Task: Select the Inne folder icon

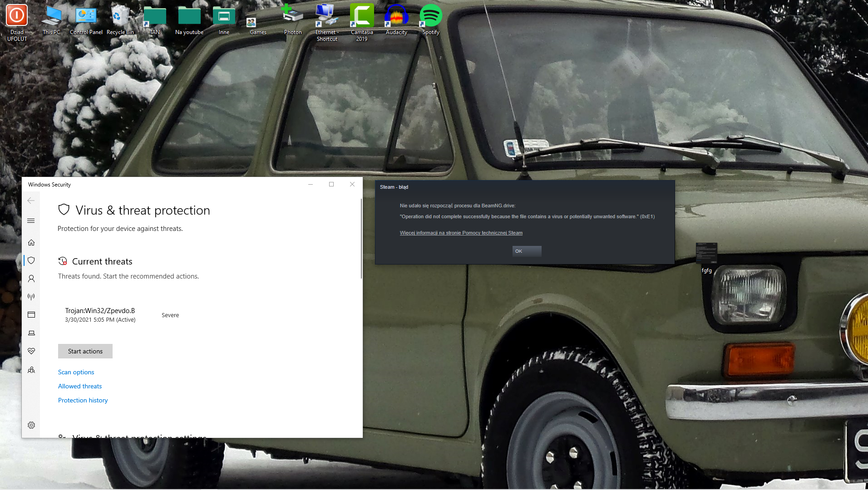Action: click(224, 20)
